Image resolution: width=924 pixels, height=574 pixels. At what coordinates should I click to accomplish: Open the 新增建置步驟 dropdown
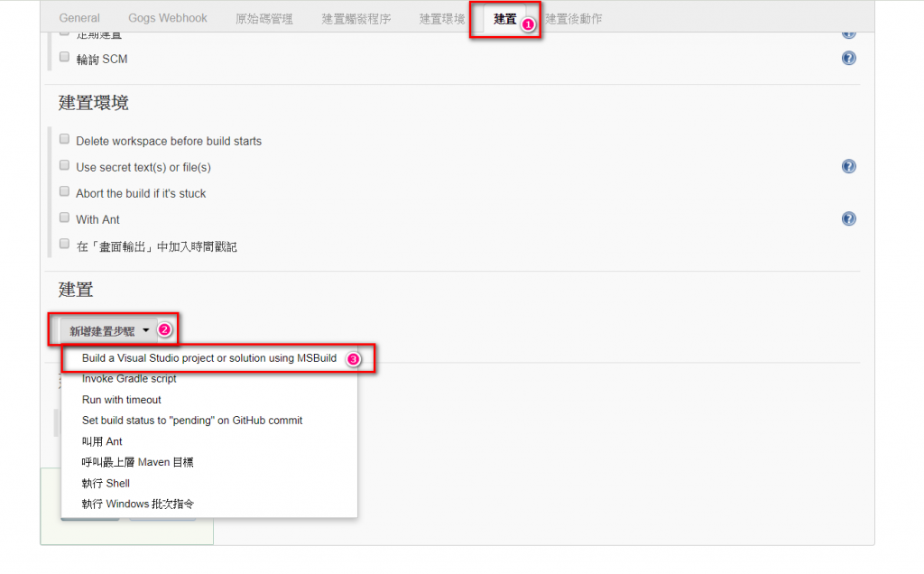click(108, 330)
